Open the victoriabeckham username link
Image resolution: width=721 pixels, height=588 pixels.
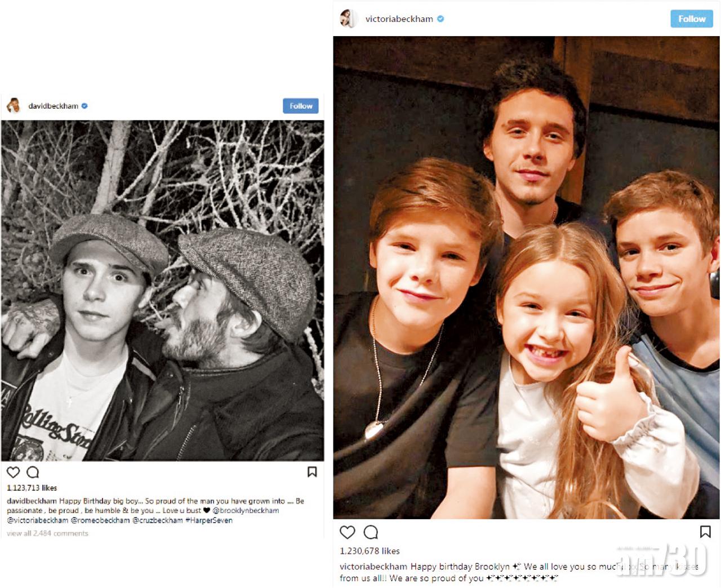click(399, 19)
